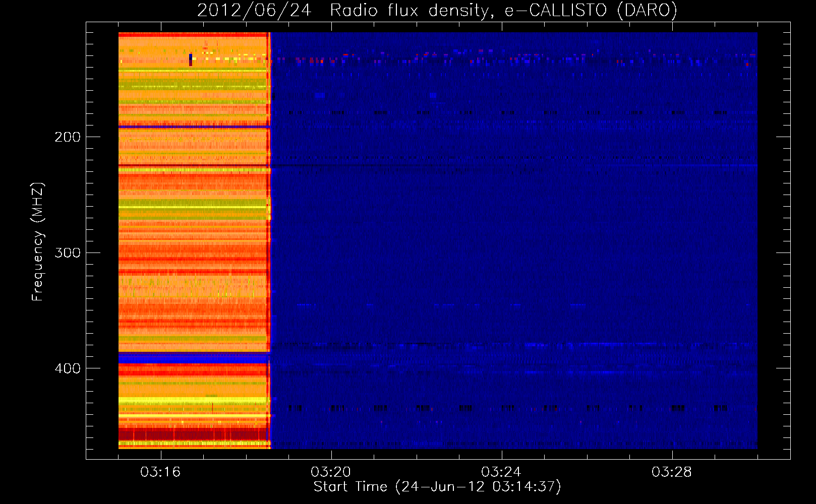Click the 'Start Time (24-Jun-12 03:14:37)' label
816x504 pixels.
437,487
